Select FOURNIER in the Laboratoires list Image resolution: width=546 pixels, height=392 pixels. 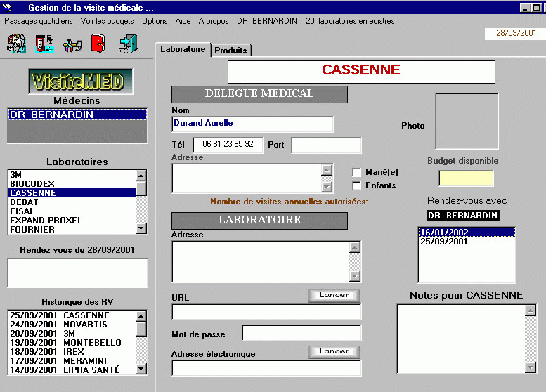click(72, 230)
